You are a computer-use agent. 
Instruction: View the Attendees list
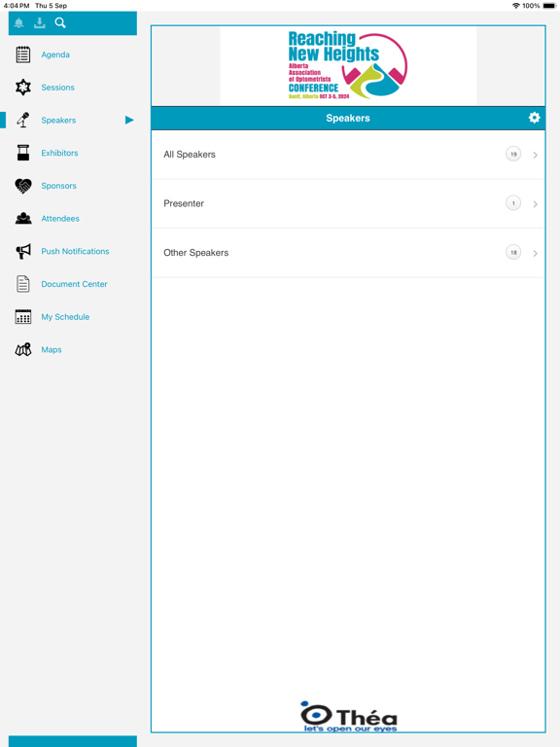(x=60, y=219)
